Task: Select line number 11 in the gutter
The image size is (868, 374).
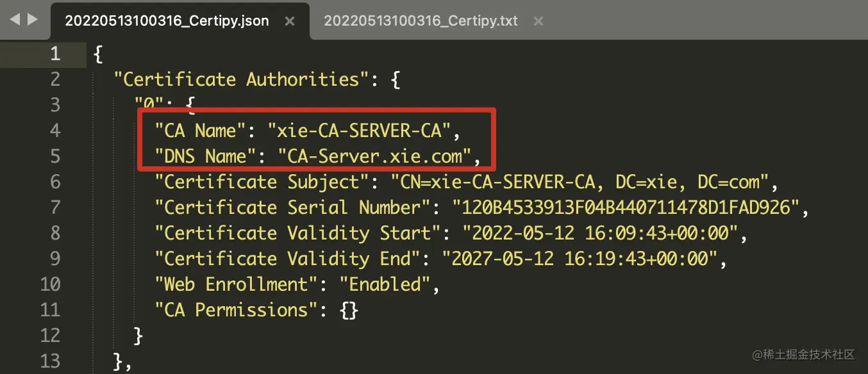Action: 50,310
